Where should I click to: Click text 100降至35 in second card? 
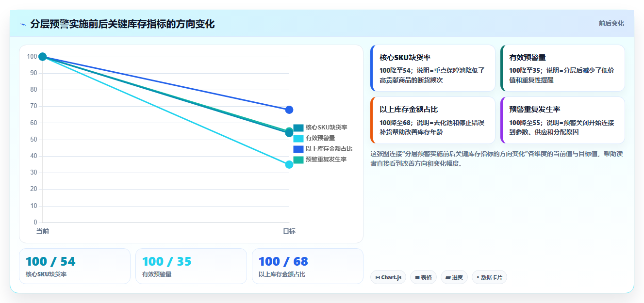click(x=525, y=70)
